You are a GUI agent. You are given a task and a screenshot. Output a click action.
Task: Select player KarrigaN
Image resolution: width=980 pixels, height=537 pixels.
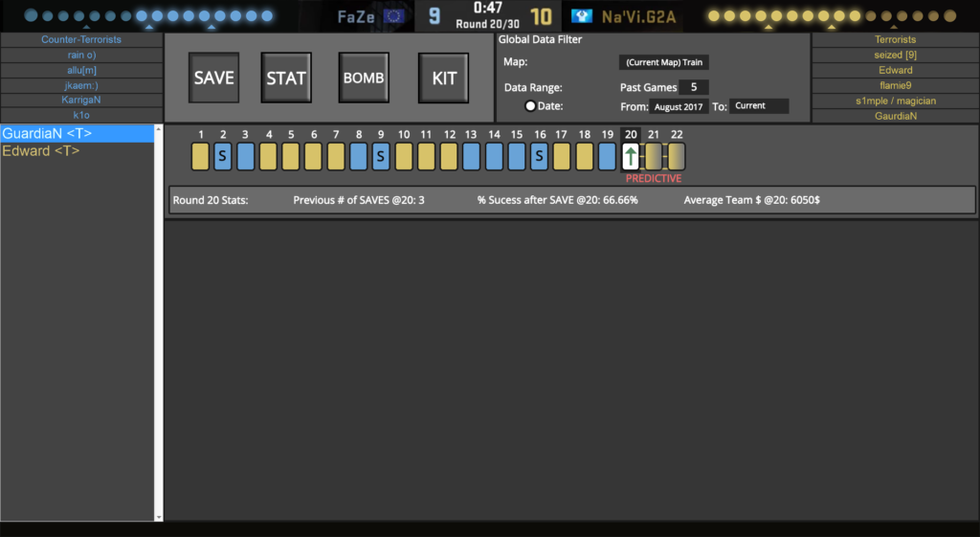(x=82, y=100)
